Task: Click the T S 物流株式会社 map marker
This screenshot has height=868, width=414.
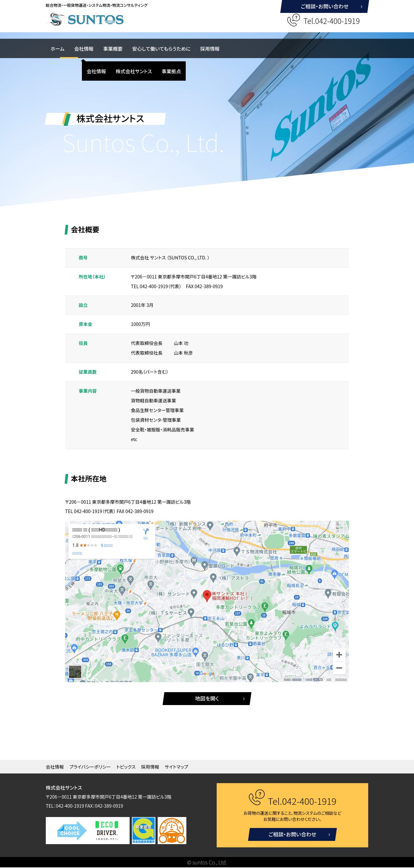Action: (237, 551)
